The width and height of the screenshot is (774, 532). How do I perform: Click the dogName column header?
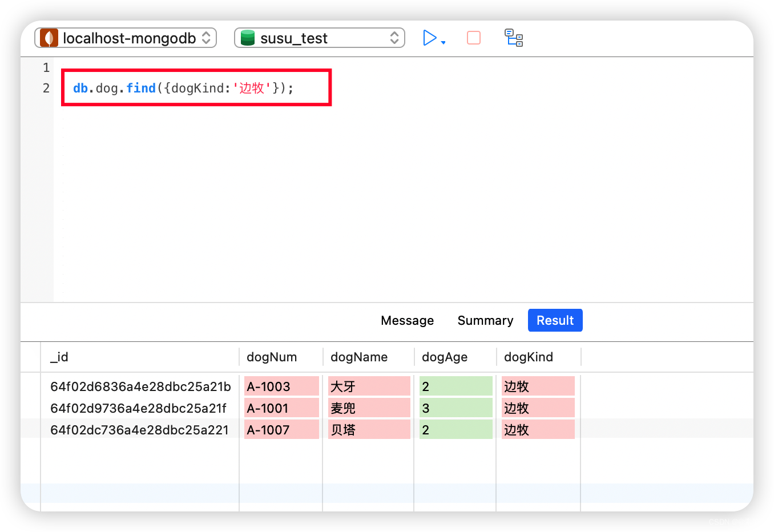point(369,357)
